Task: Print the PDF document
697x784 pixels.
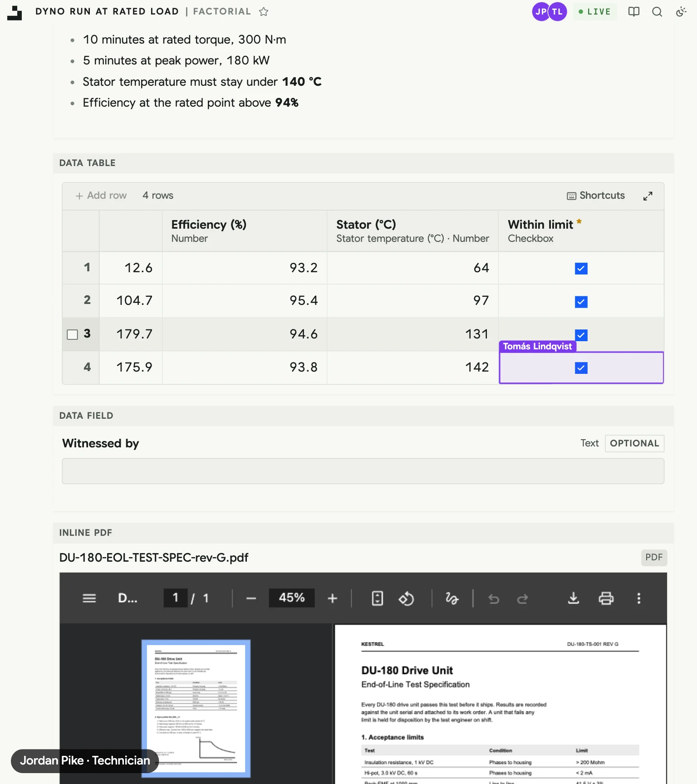Action: tap(606, 598)
